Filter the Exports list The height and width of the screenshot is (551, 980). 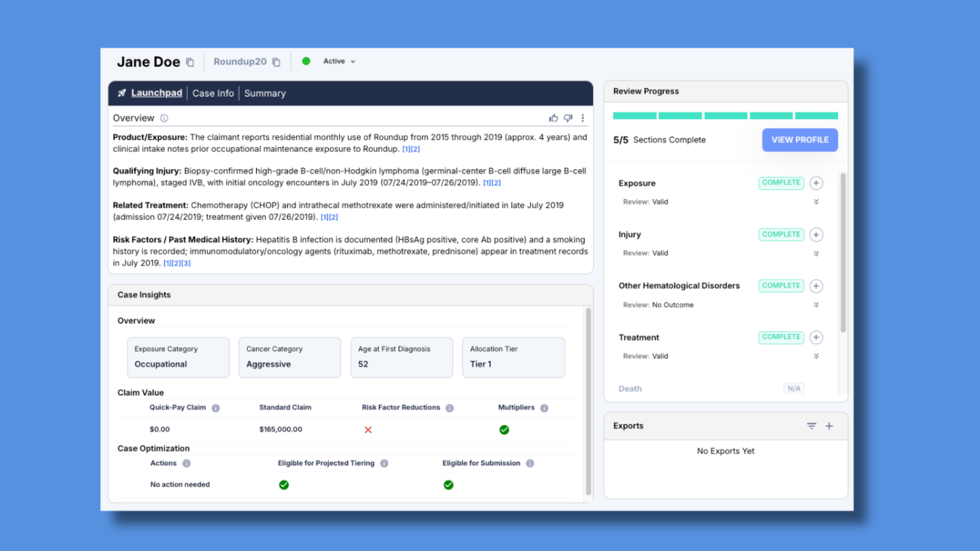point(812,426)
